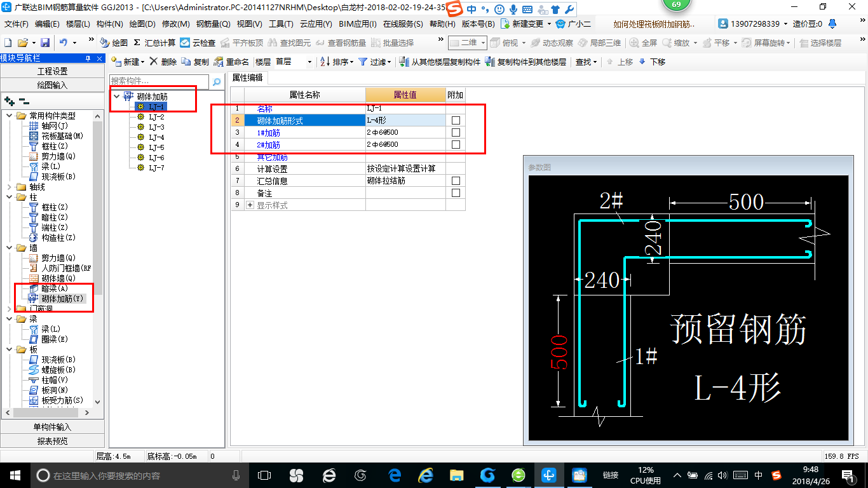Open the 工具(T) menu

(x=281, y=24)
